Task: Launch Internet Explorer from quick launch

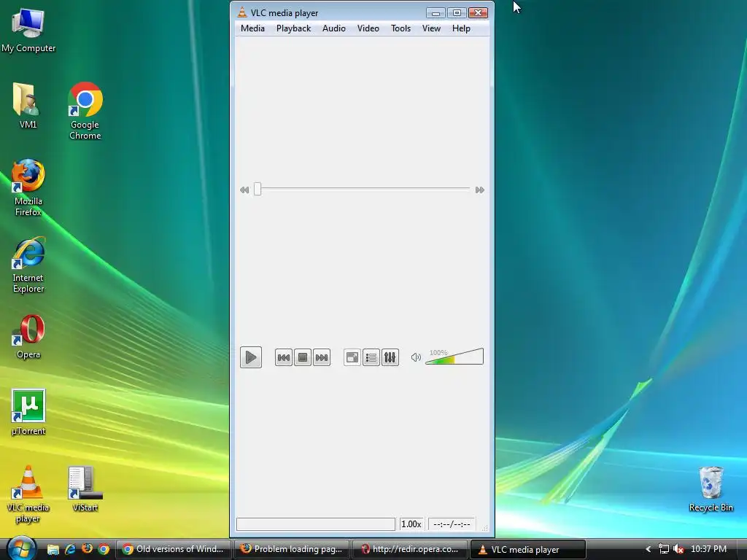Action: click(70, 550)
